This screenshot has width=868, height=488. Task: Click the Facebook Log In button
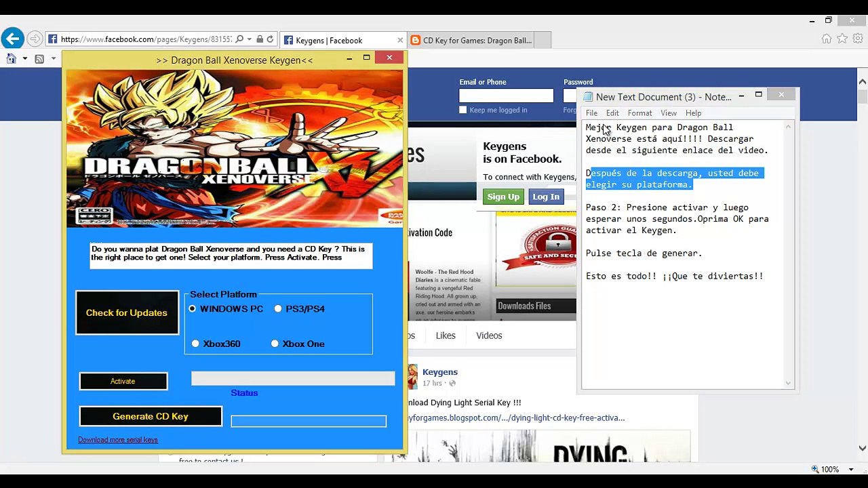pyautogui.click(x=546, y=197)
